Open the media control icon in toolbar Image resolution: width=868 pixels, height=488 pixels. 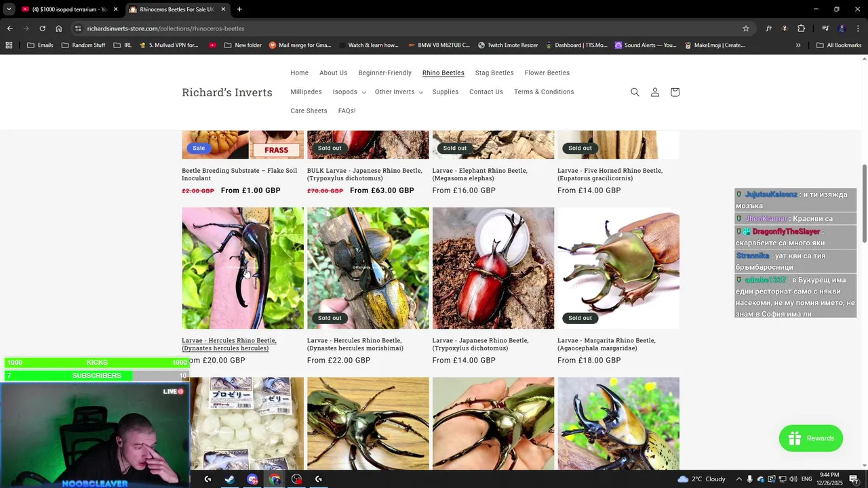[825, 28]
